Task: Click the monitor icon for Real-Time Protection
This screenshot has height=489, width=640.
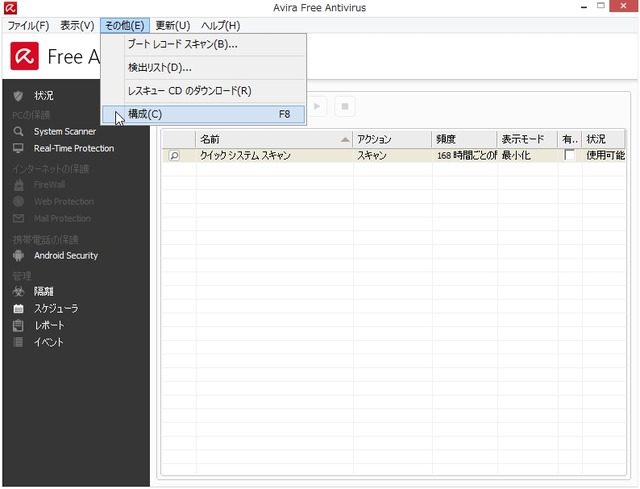Action: pos(18,148)
